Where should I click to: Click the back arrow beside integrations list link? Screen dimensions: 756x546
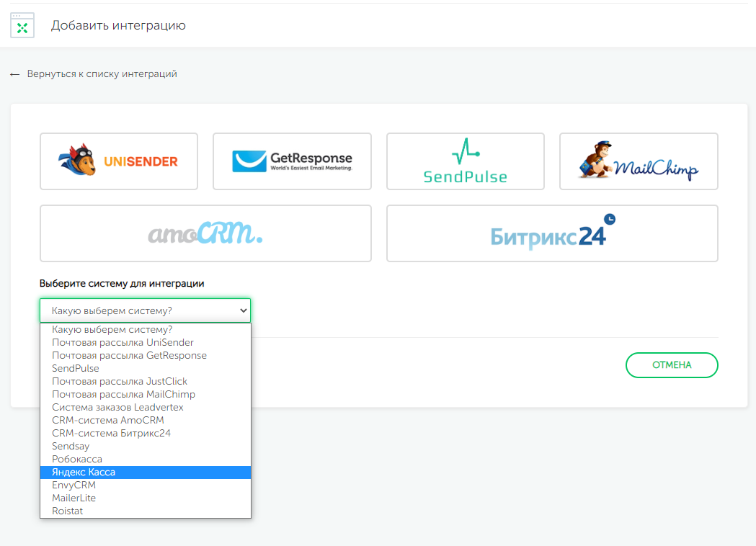coord(14,74)
